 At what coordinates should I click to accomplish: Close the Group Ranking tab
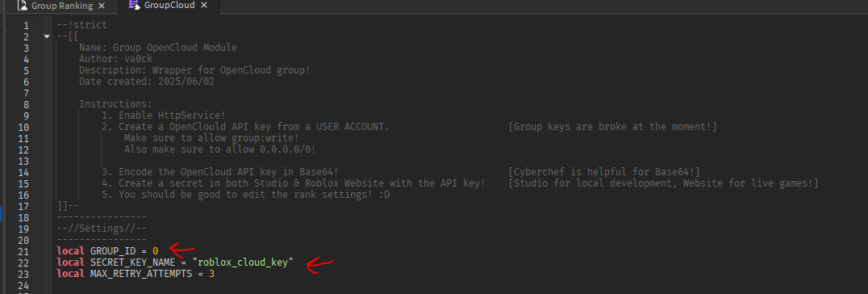click(x=101, y=6)
